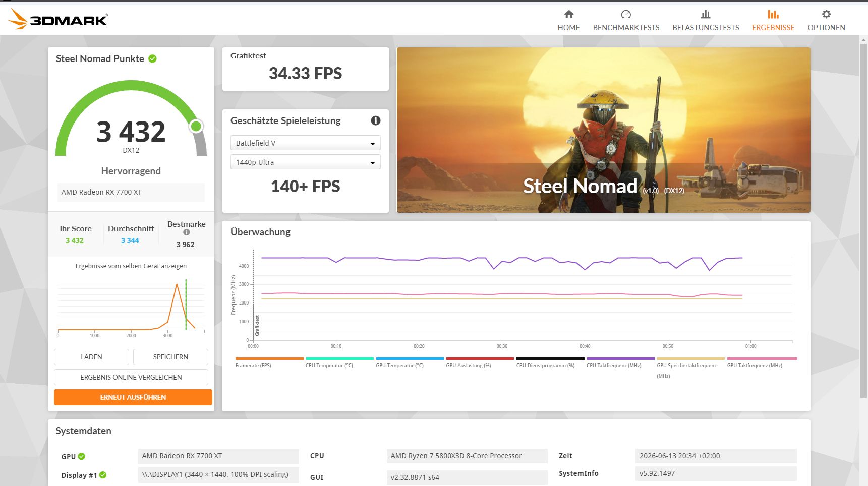Viewport: 868px width, 486px height.
Task: Click Ergebnis Online Vergleichen button
Action: [x=131, y=377]
